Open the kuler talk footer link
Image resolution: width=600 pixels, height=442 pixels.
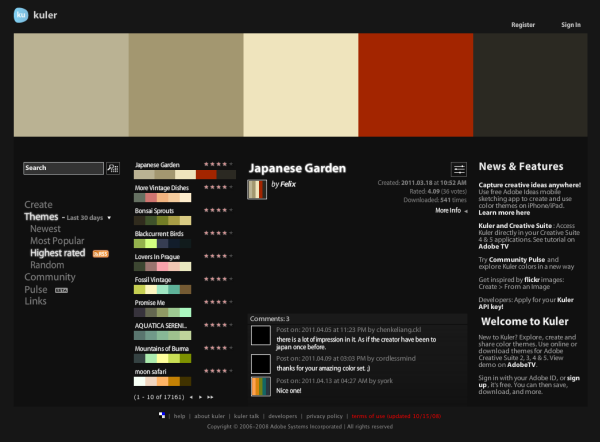[x=246, y=416]
